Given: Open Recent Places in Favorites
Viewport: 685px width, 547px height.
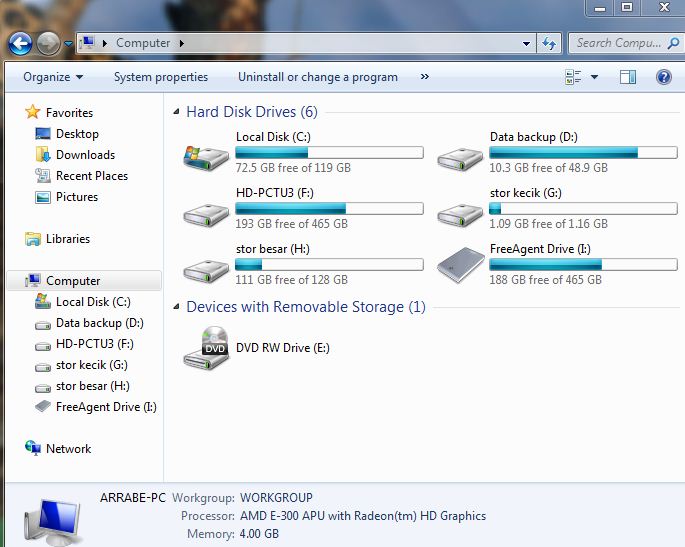Looking at the screenshot, I should coord(92,176).
